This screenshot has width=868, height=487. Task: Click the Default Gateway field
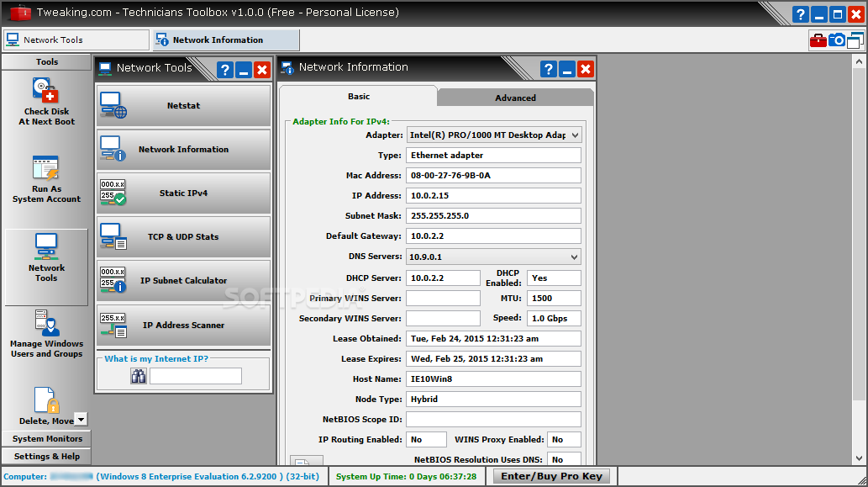494,236
